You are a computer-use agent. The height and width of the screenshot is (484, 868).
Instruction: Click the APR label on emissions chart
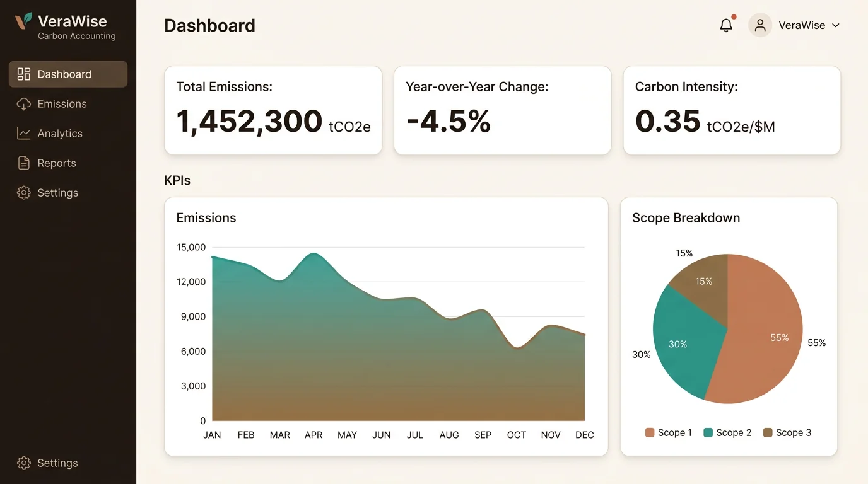tap(314, 435)
